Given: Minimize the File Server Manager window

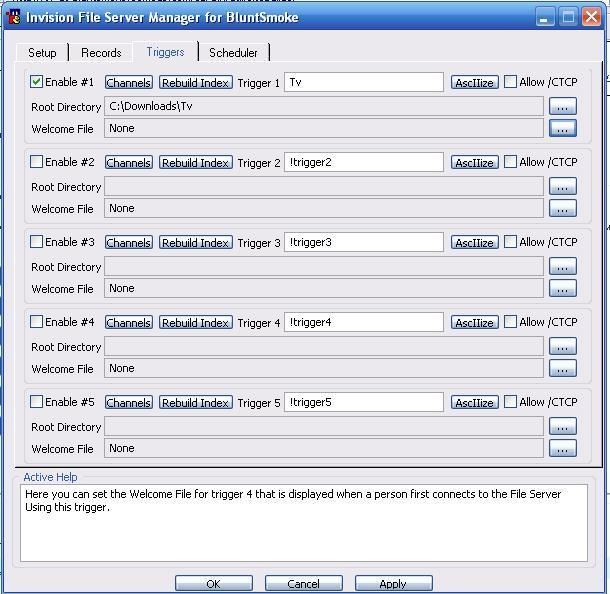Looking at the screenshot, I should [545, 18].
